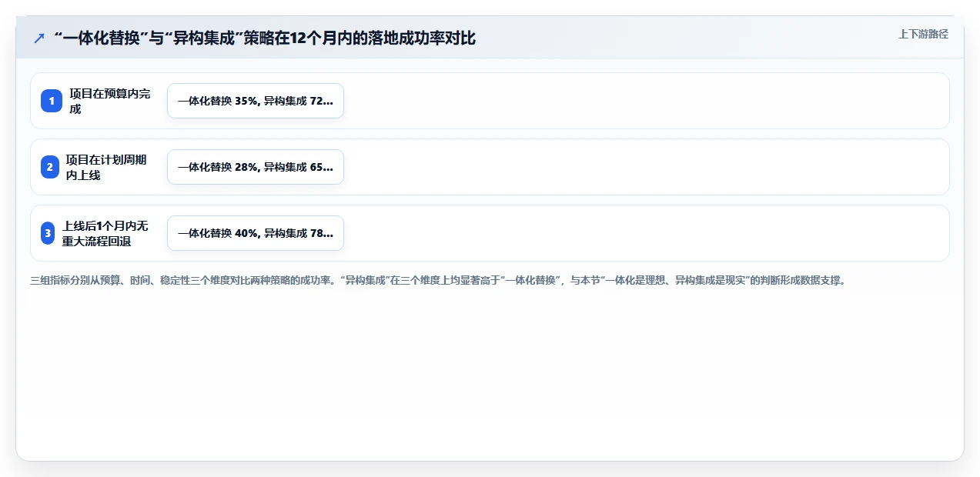Click the summary paragraph starting with 三组指标
The width and height of the screenshot is (980, 477).
pos(438,281)
